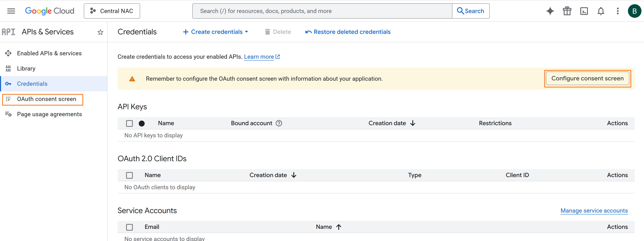Image resolution: width=644 pixels, height=241 pixels.
Task: Open the three-dot settings menu
Action: click(617, 11)
